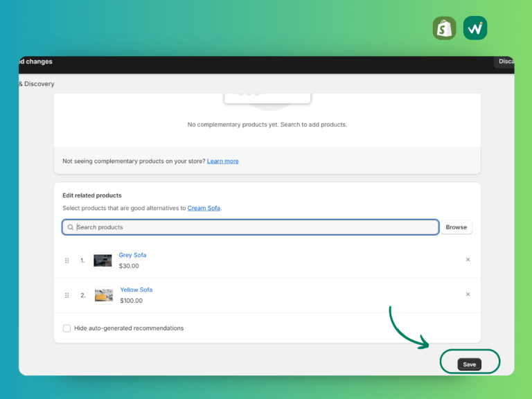The width and height of the screenshot is (532, 399).
Task: Click the green W app logo icon
Action: coord(475,28)
